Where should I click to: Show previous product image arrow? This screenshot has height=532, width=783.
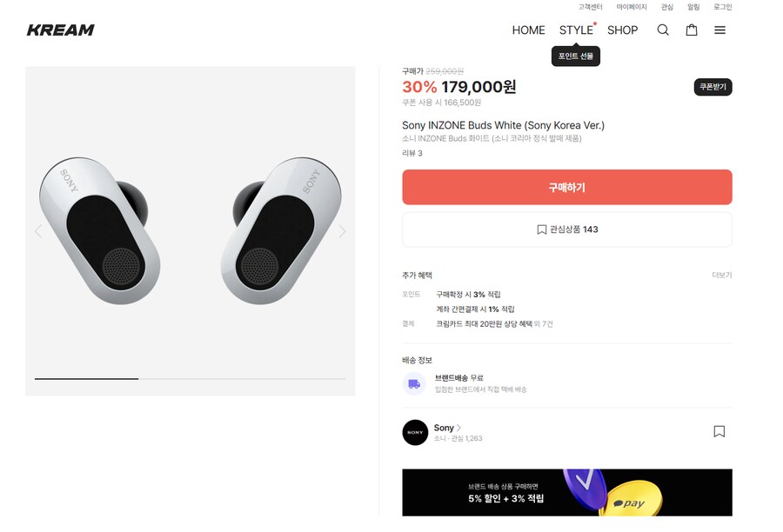[38, 231]
